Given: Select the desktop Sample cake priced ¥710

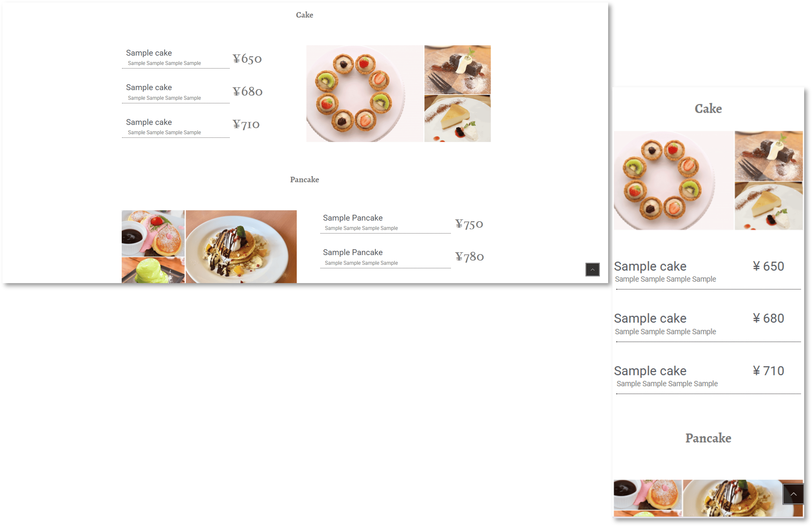Looking at the screenshot, I should (192, 126).
